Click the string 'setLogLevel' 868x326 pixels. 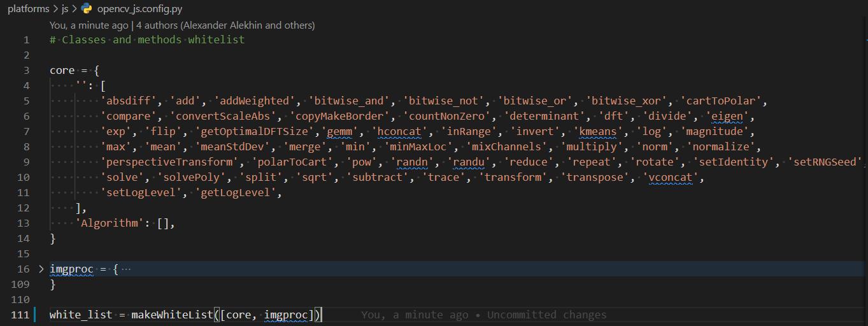pyautogui.click(x=141, y=192)
